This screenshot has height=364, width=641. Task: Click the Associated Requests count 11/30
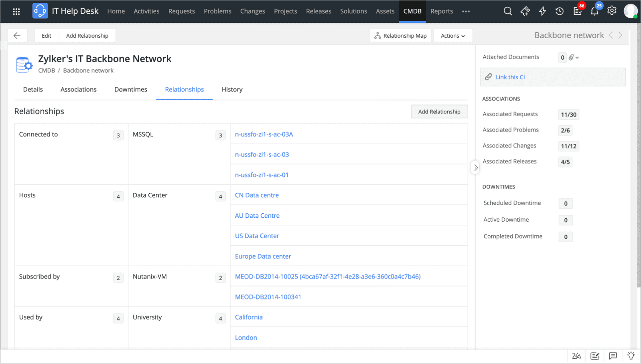point(568,115)
